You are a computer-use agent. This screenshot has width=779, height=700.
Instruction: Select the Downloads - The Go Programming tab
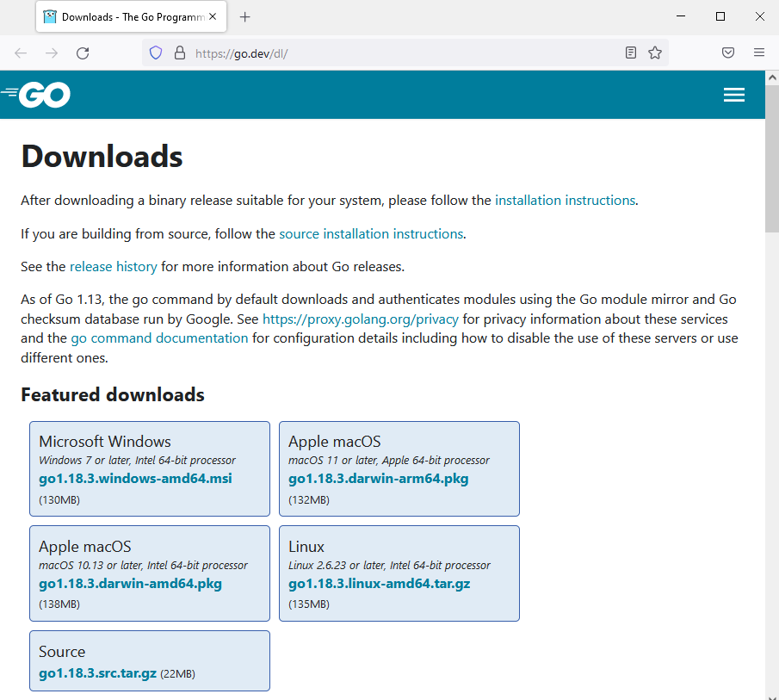click(x=131, y=17)
